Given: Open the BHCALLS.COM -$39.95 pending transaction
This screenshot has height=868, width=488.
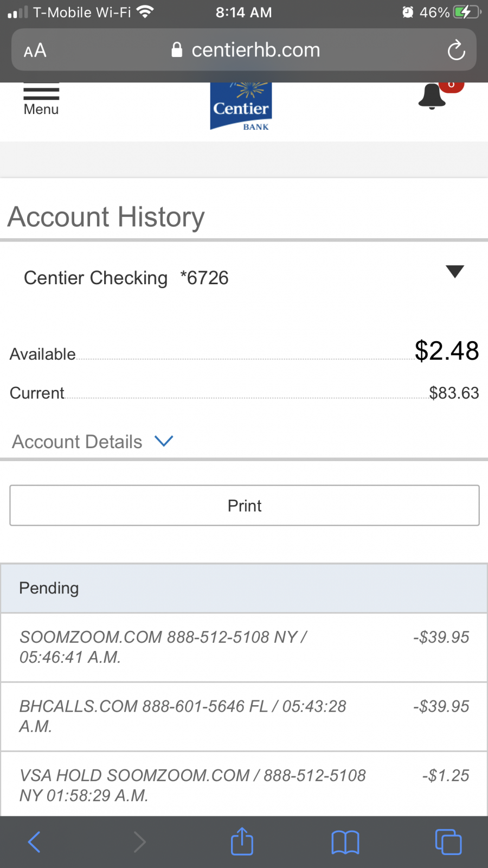Looking at the screenshot, I should [x=244, y=716].
